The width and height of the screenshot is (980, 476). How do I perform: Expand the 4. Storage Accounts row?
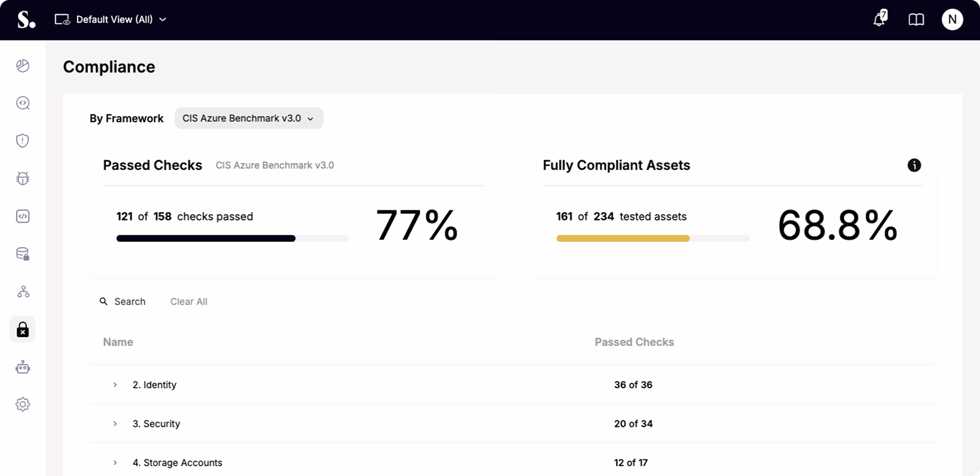(x=115, y=463)
